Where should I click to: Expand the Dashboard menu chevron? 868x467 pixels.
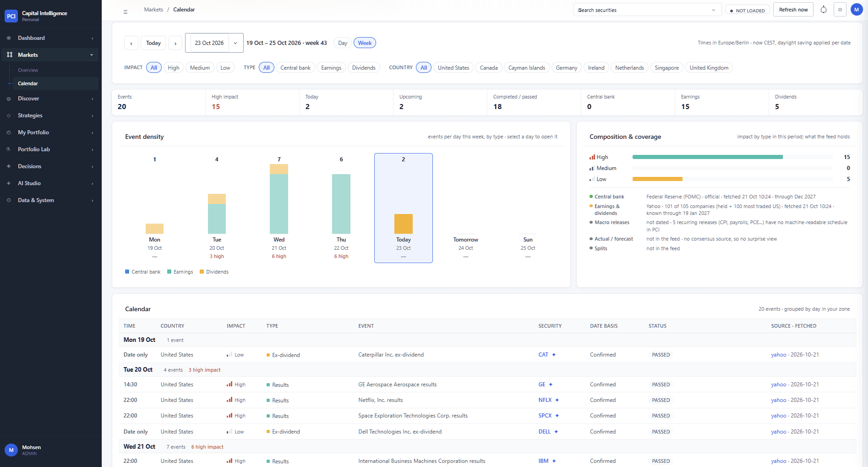92,38
